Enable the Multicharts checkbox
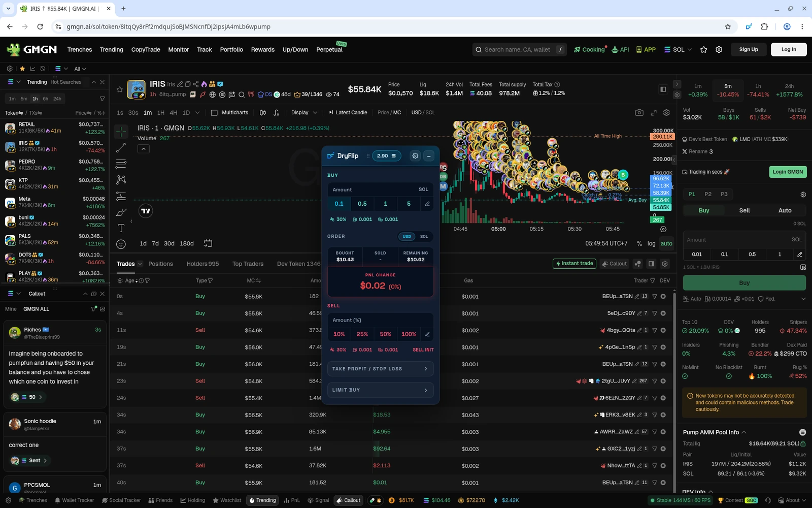The height and width of the screenshot is (508, 812). coord(214,113)
